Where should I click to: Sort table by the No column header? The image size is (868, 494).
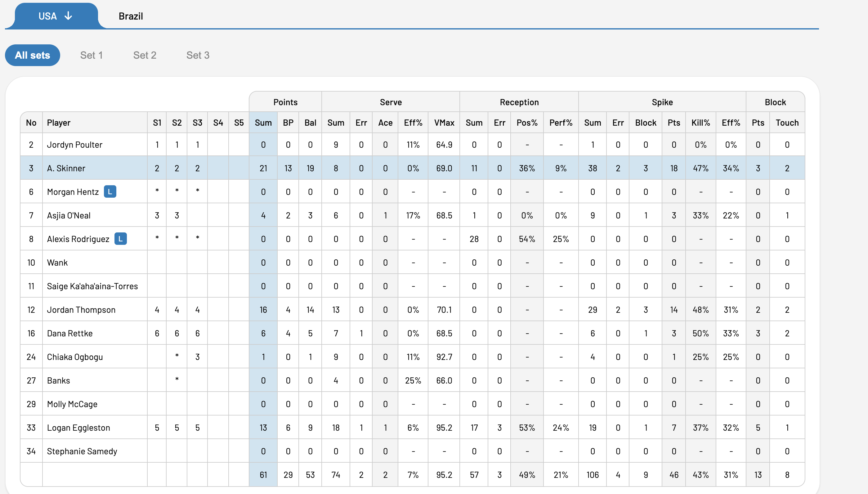coord(31,123)
